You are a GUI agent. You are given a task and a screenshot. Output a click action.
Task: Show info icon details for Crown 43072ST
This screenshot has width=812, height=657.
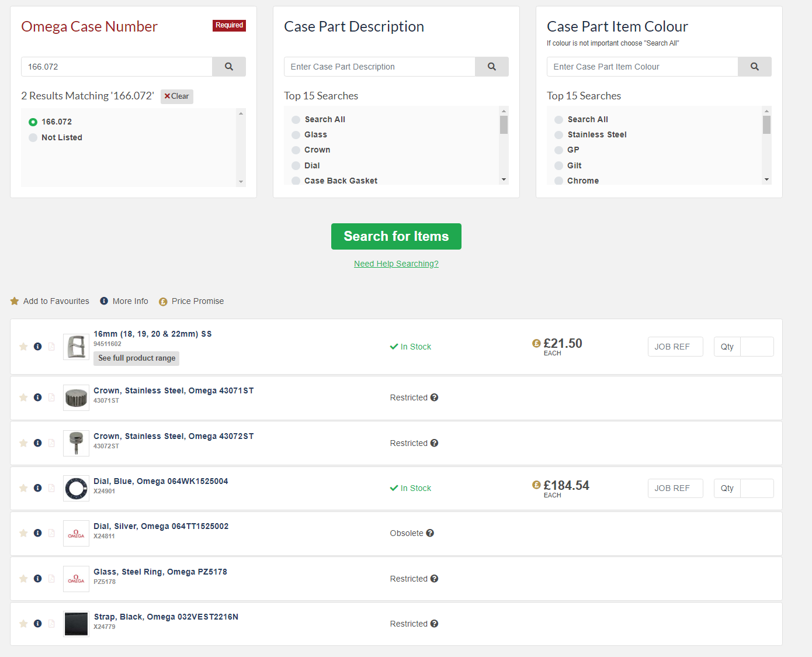point(38,443)
